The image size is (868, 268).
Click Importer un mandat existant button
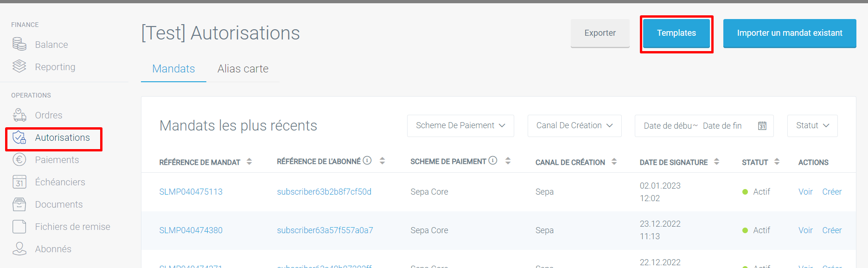pos(790,33)
